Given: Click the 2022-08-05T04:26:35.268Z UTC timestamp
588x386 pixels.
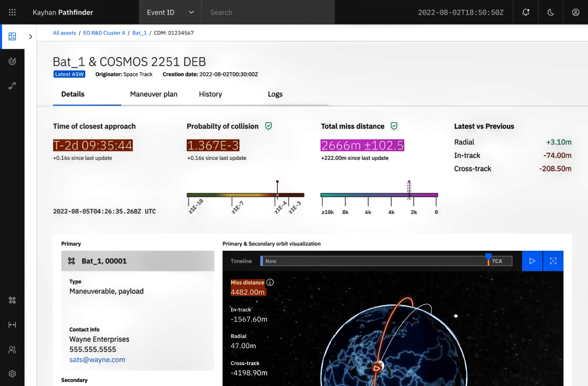Looking at the screenshot, I should tap(104, 211).
